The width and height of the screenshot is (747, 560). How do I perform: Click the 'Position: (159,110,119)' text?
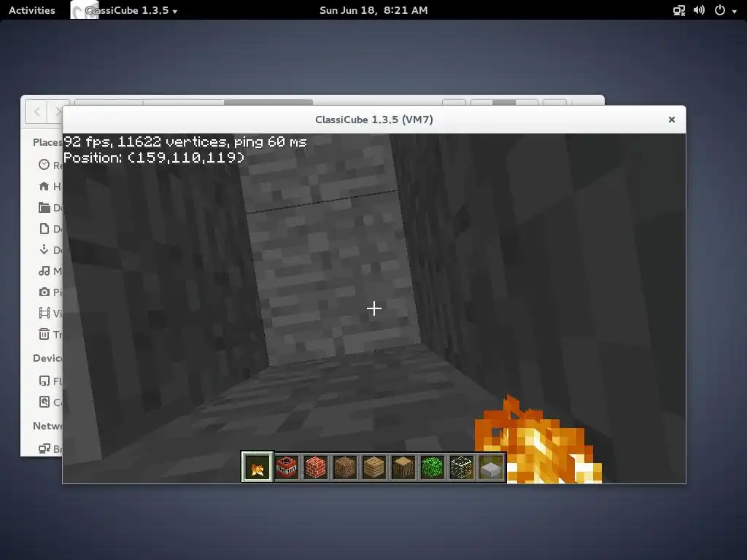tap(154, 157)
